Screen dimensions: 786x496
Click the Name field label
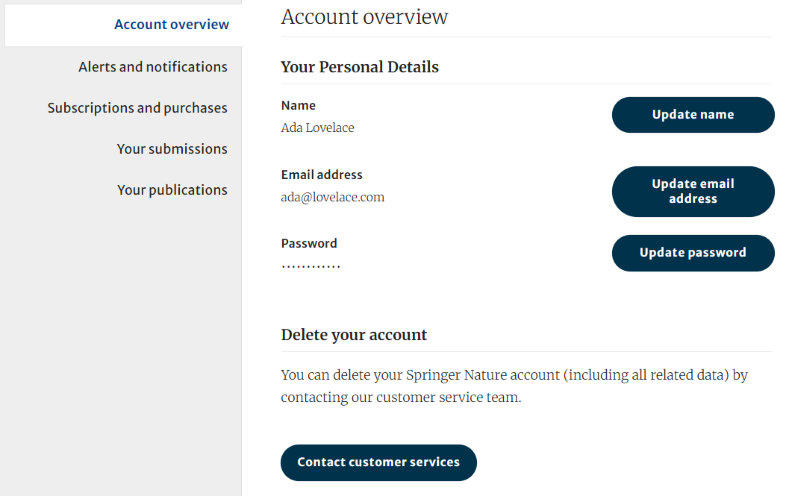(x=298, y=106)
